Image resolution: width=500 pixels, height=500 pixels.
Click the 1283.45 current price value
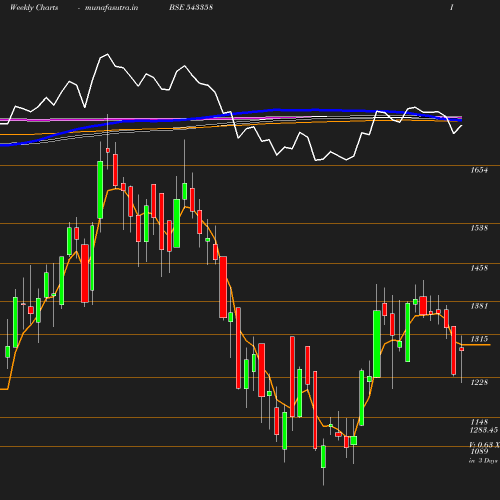point(484,430)
